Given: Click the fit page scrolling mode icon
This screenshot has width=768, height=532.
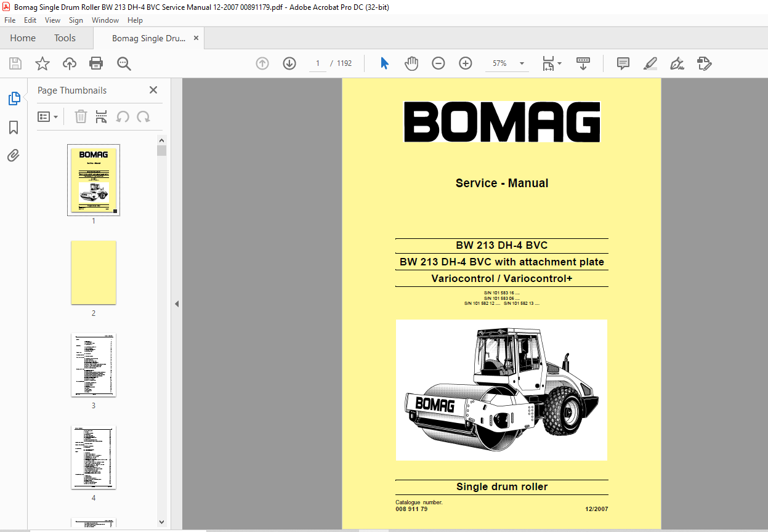Looking at the screenshot, I should (x=548, y=63).
